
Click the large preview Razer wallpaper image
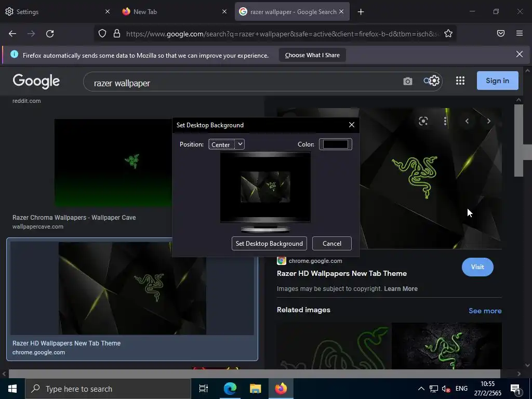pyautogui.click(x=431, y=179)
